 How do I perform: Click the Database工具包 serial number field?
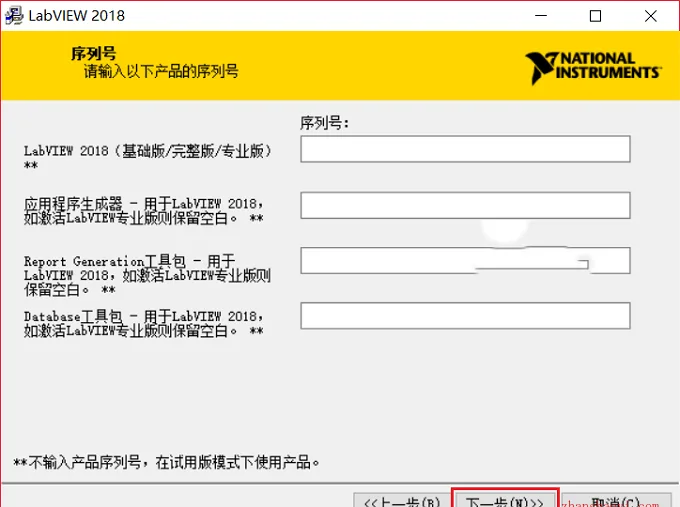(x=465, y=316)
